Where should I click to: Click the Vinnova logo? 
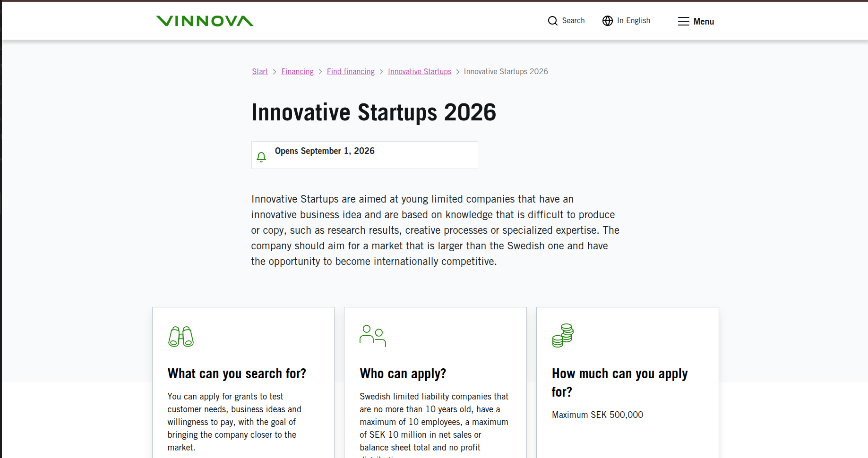coord(205,21)
